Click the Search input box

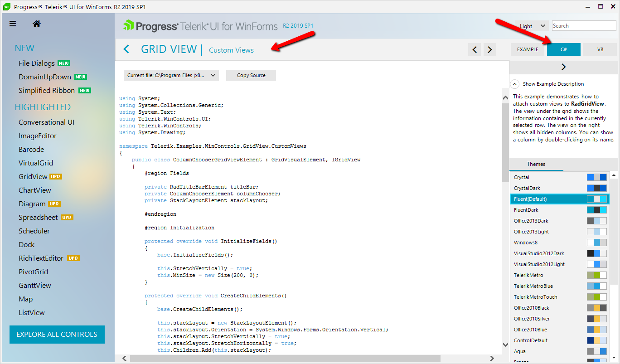coord(584,26)
